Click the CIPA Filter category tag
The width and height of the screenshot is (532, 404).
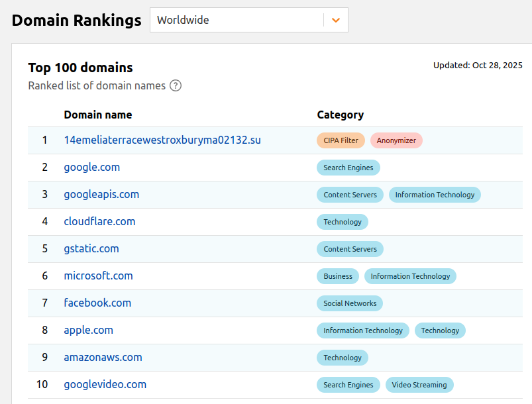(341, 140)
